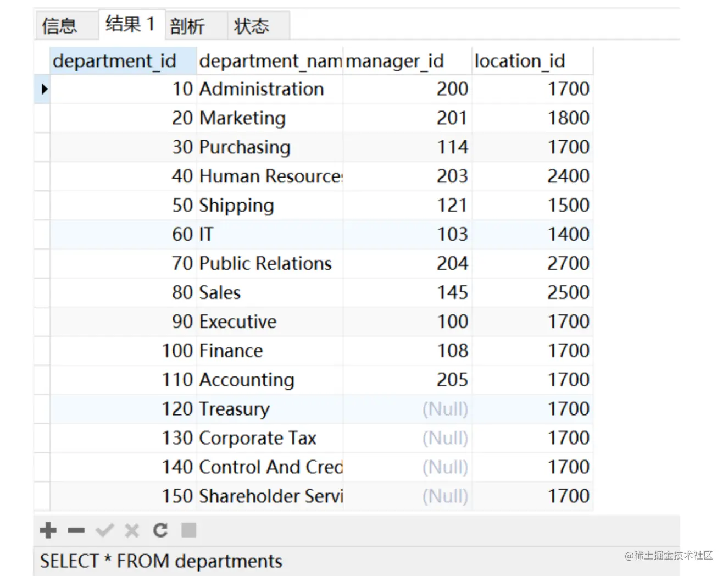Select the Marketing cell
Screen dimensions: 728x576
pos(243,118)
